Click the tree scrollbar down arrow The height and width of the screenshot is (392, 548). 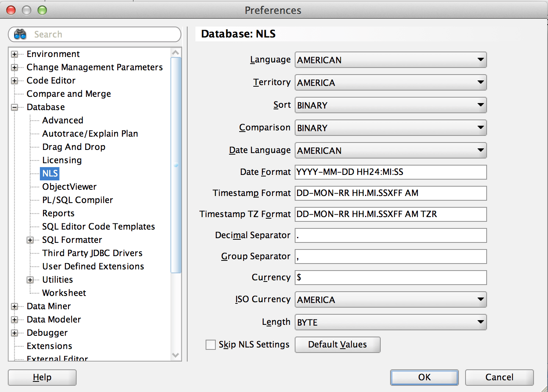(176, 356)
